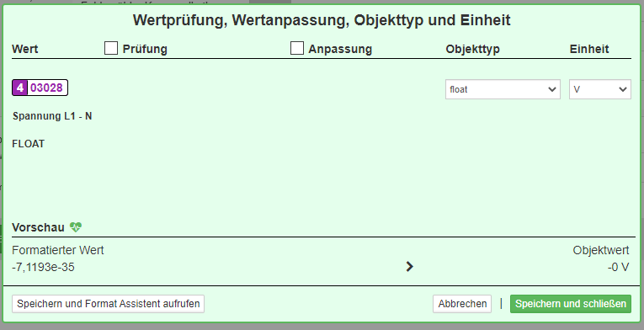Open the Einheit V dropdown
This screenshot has width=644, height=330.
pyautogui.click(x=599, y=89)
